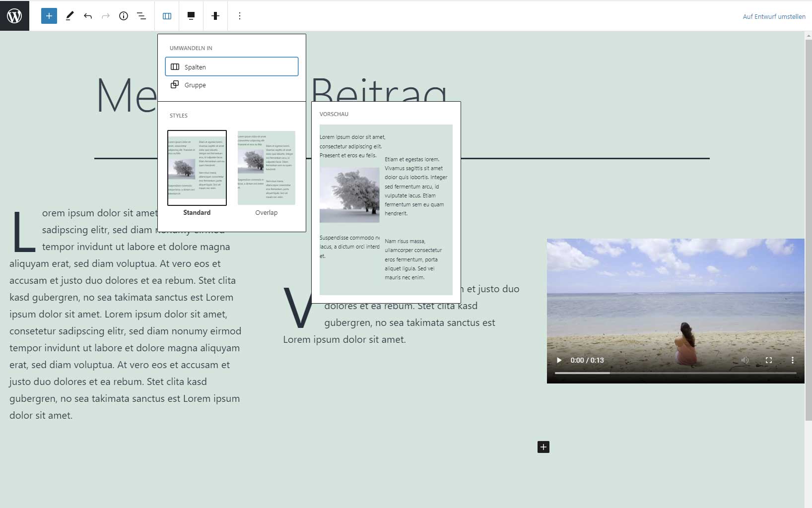The width and height of the screenshot is (812, 508).
Task: Enter fullscreen on the video
Action: pyautogui.click(x=768, y=360)
